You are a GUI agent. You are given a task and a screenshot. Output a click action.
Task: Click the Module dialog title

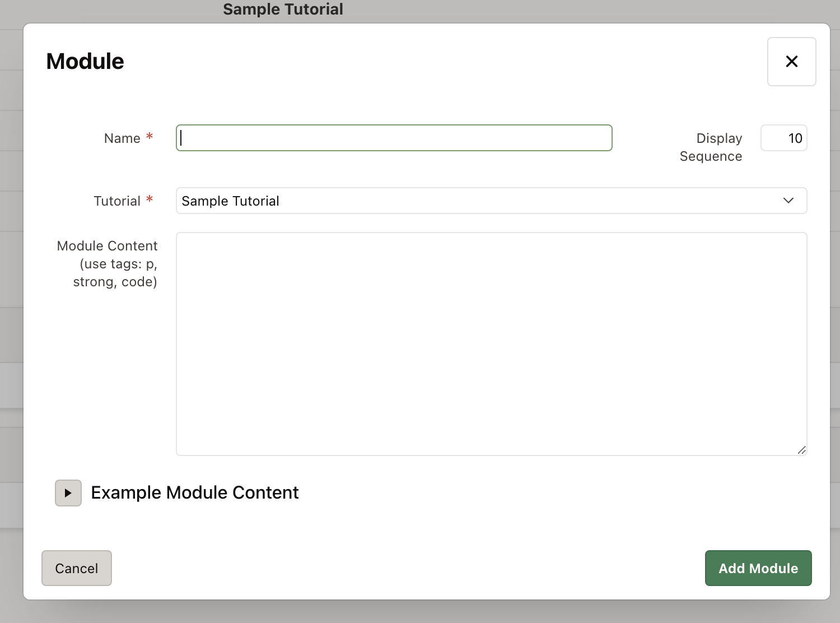(85, 61)
